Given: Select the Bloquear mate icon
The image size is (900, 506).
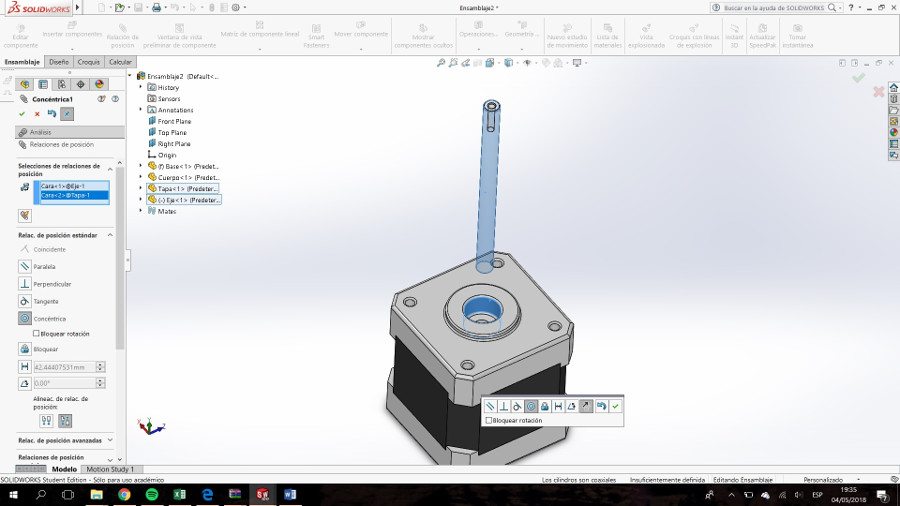Looking at the screenshot, I should point(25,348).
